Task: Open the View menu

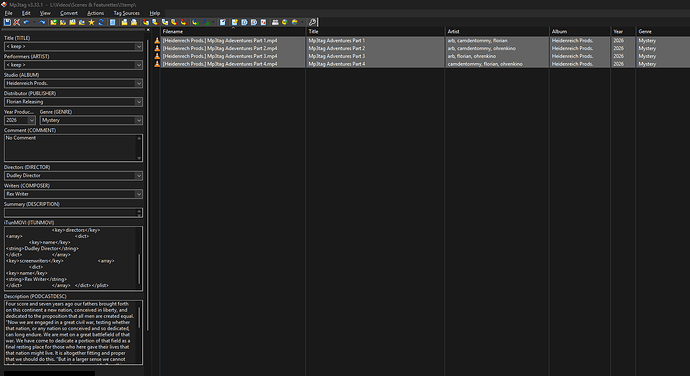Action: click(x=45, y=13)
